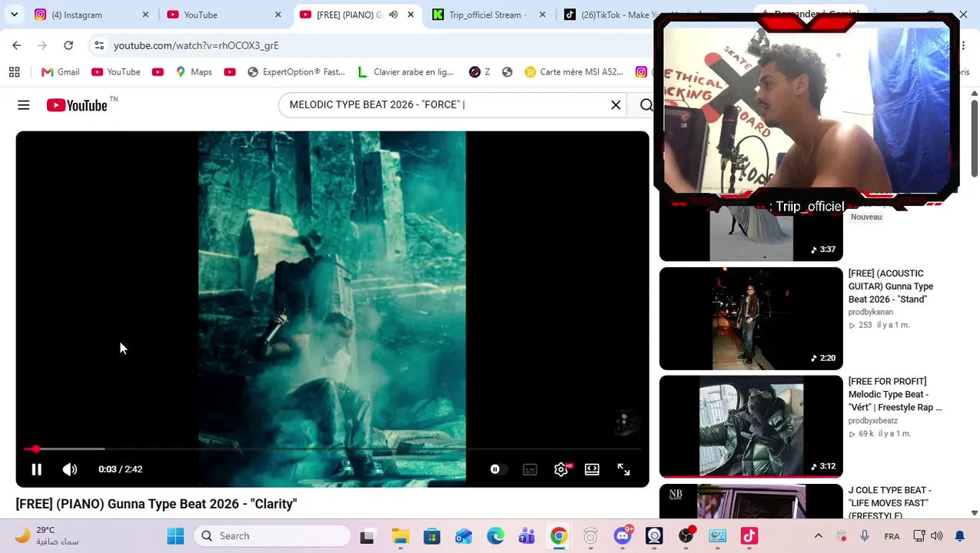Go back in Chrome
Viewport: 980px width, 553px height.
pos(17,45)
